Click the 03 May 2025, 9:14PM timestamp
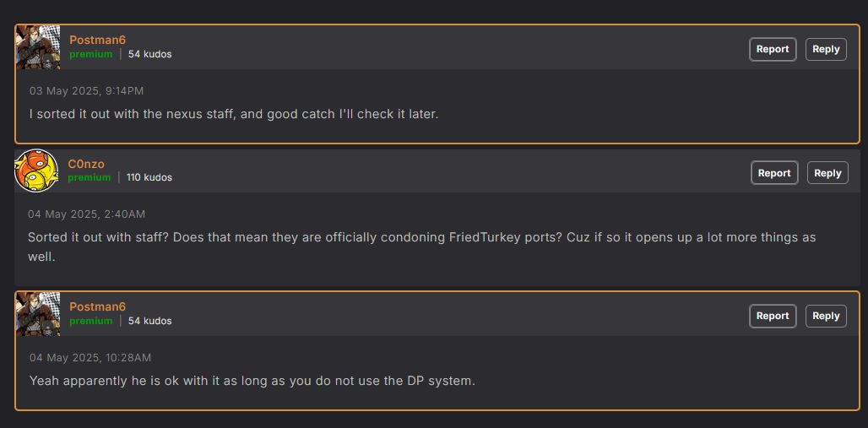The width and height of the screenshot is (868, 428). 86,90
